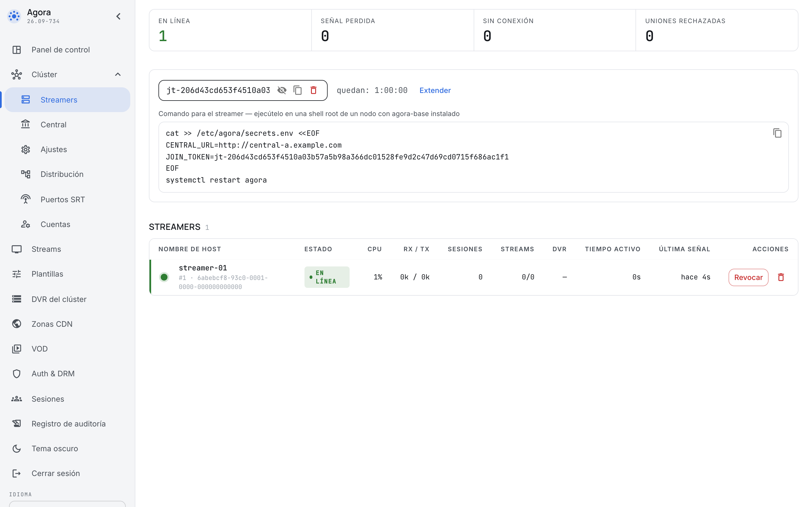Open the language dropdown under IDIOMA
The width and height of the screenshot is (812, 507).
pyautogui.click(x=67, y=504)
